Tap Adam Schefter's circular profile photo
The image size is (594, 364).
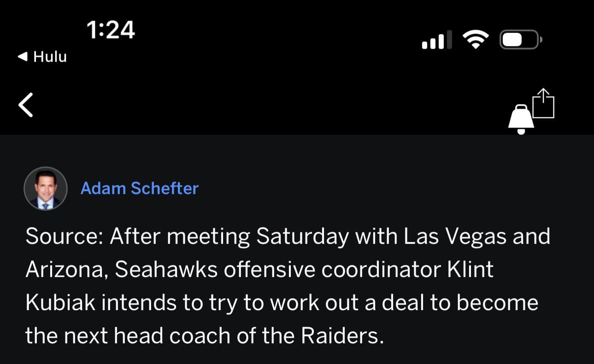[x=46, y=188]
